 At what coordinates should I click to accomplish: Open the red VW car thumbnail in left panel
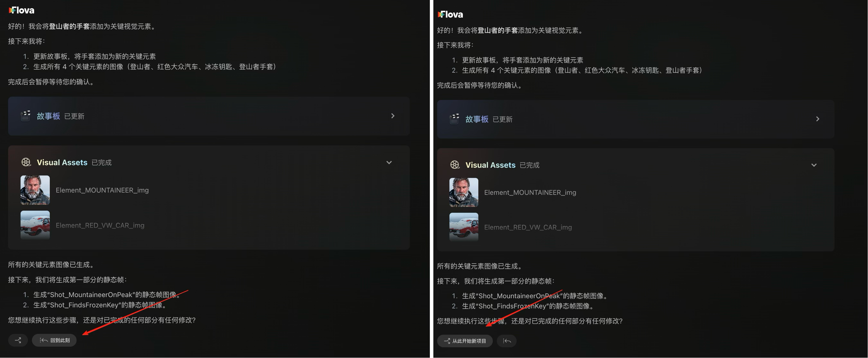(x=35, y=225)
